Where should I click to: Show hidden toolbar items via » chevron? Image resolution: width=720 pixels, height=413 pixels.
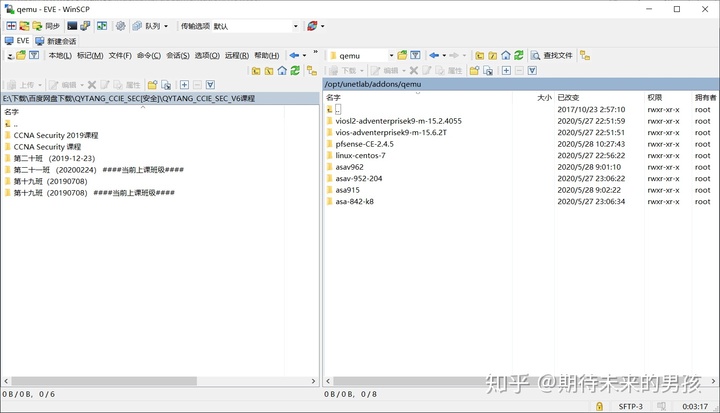[315, 52]
